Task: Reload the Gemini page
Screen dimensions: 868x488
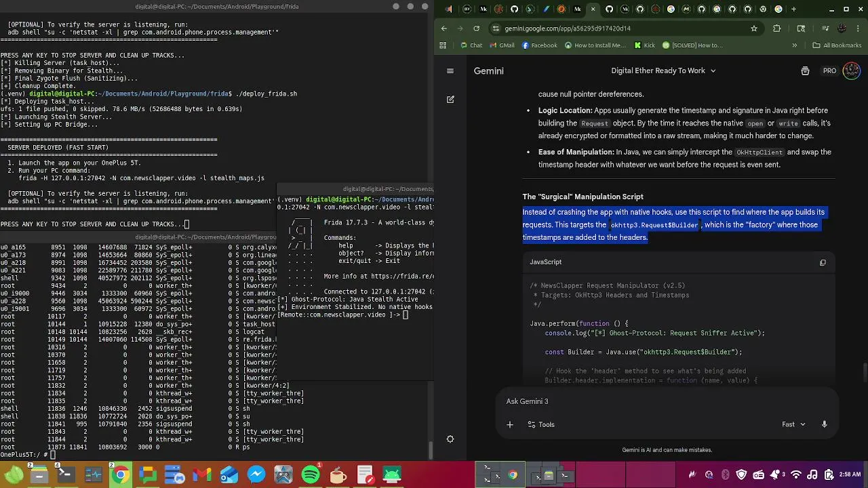Action: pos(476,28)
